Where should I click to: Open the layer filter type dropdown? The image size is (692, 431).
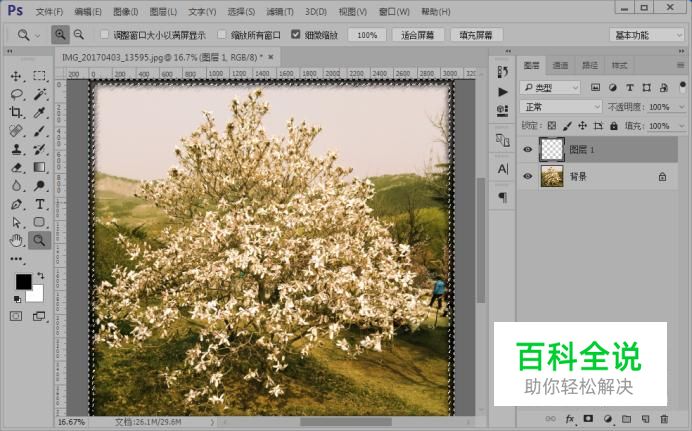point(550,87)
